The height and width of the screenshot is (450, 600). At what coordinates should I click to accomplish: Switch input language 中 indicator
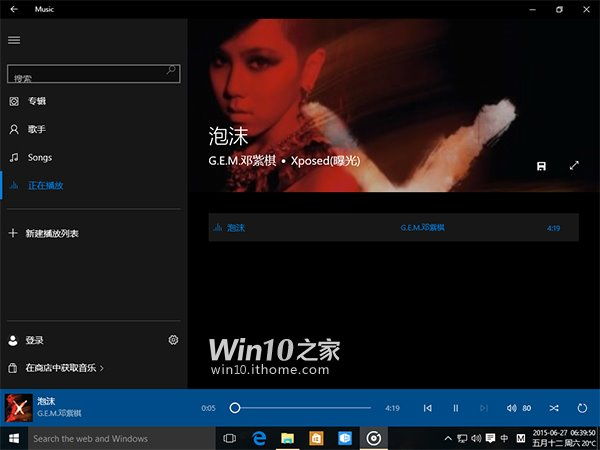click(504, 438)
